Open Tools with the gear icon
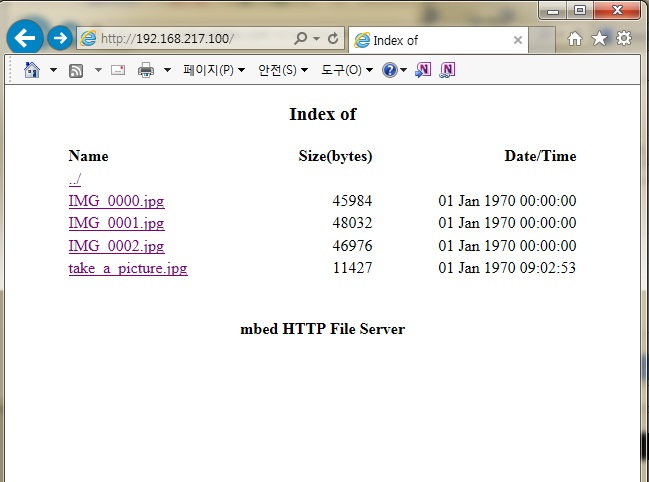 (x=624, y=38)
